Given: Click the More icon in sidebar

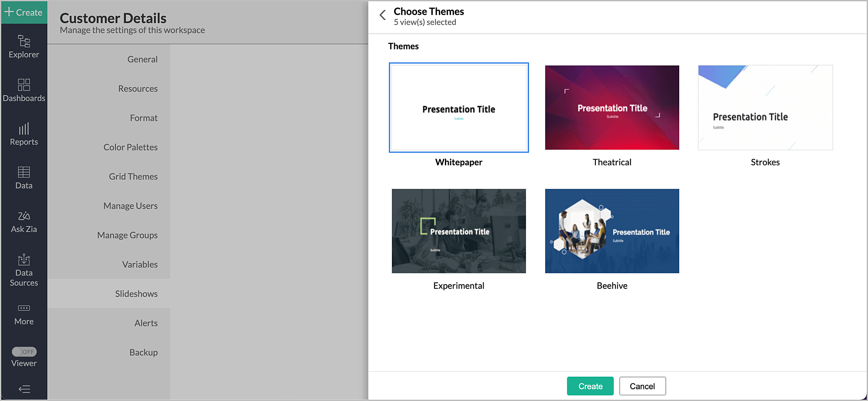Looking at the screenshot, I should click(24, 314).
